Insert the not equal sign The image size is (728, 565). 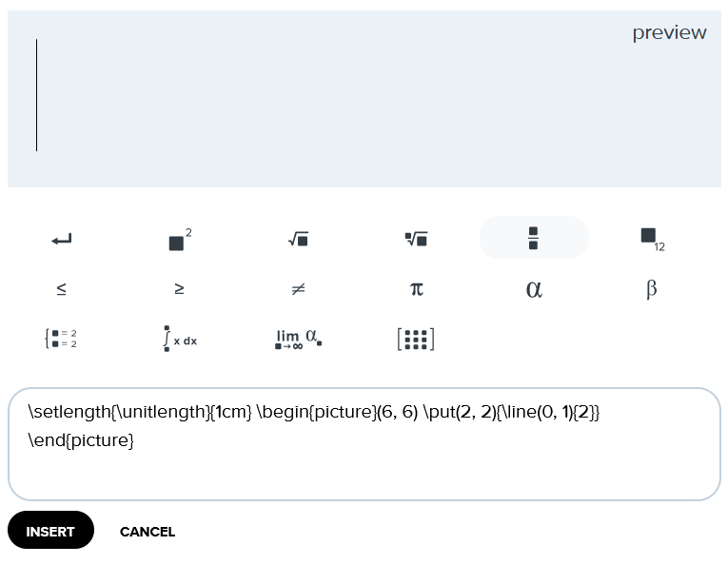(298, 289)
